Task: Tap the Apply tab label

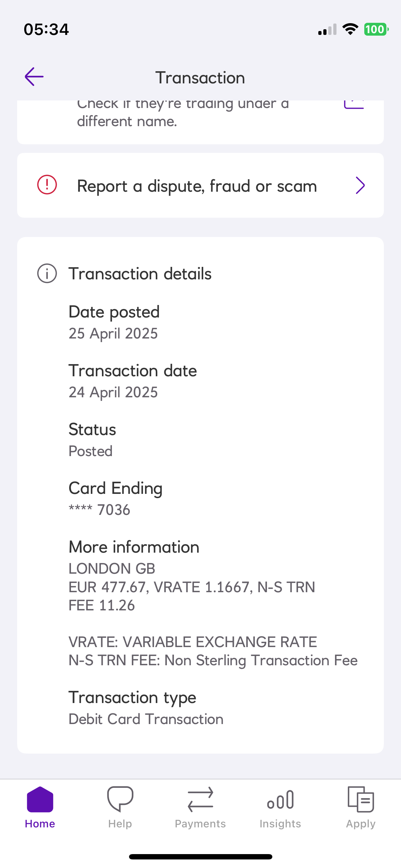Action: coord(361,824)
